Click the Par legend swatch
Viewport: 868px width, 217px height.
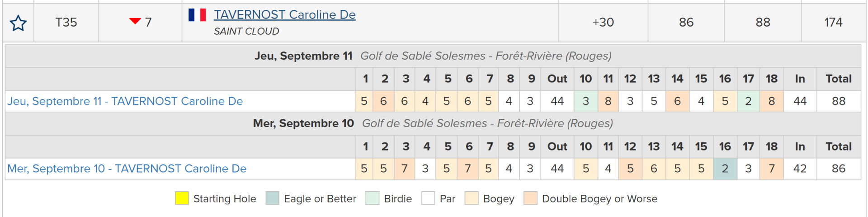coord(428,198)
